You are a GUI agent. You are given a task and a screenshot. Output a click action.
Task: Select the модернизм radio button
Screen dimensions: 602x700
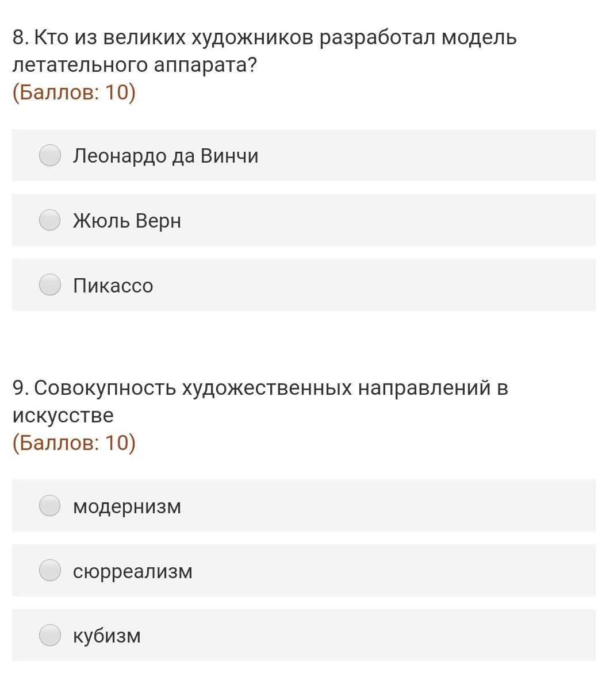[x=50, y=506]
